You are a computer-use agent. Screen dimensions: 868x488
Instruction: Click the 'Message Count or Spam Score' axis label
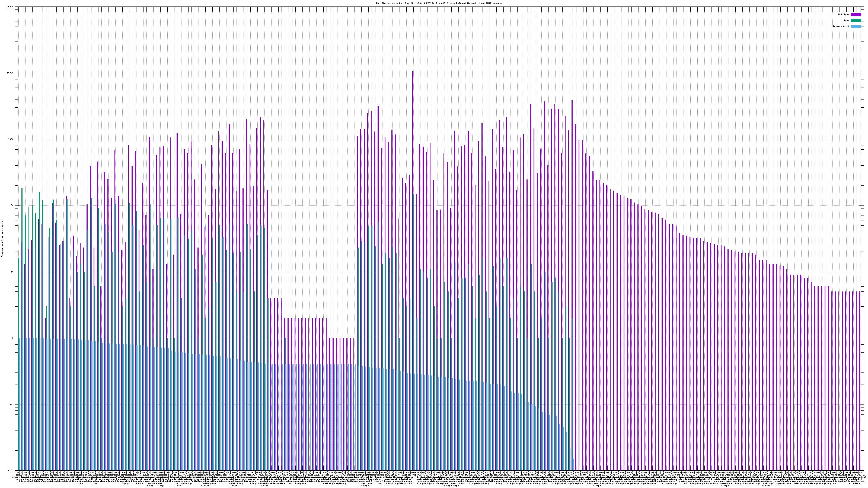(x=2, y=239)
